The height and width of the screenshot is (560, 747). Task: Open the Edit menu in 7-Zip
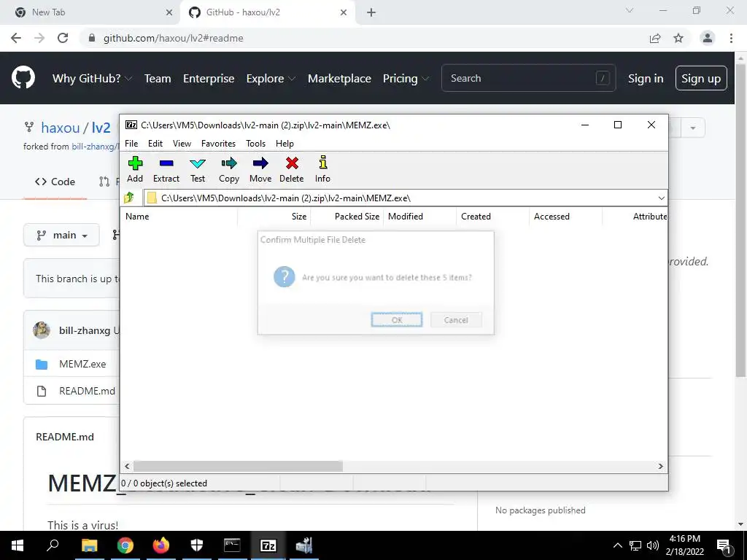click(x=155, y=144)
